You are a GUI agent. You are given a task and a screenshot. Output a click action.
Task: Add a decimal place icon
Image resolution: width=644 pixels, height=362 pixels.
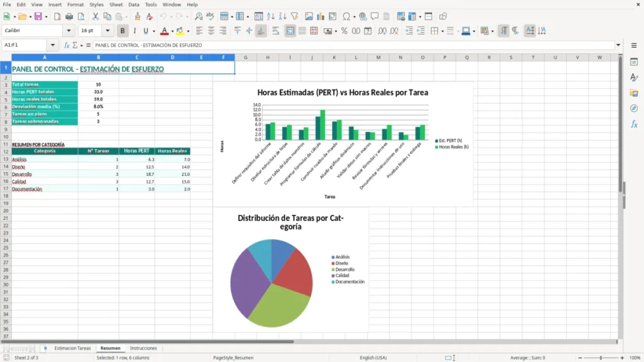382,31
